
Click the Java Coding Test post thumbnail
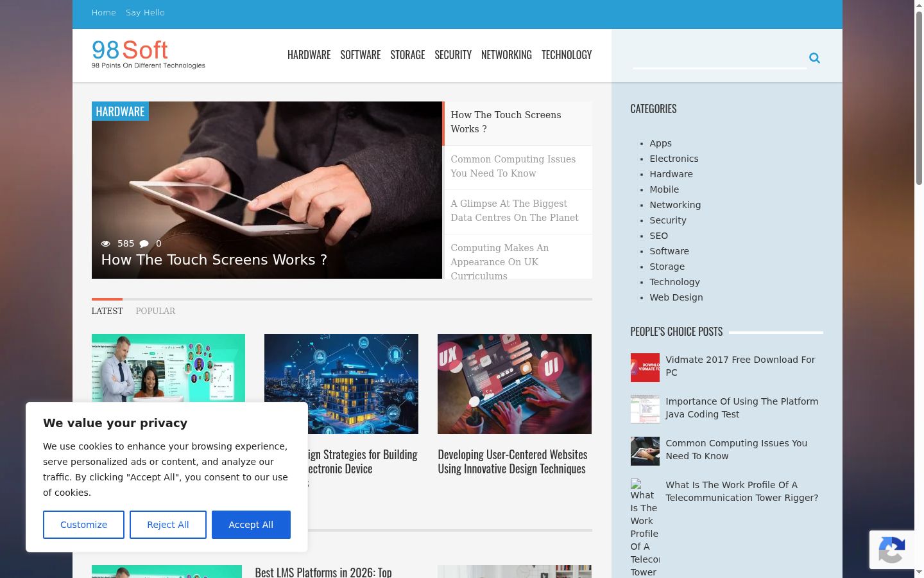click(645, 409)
